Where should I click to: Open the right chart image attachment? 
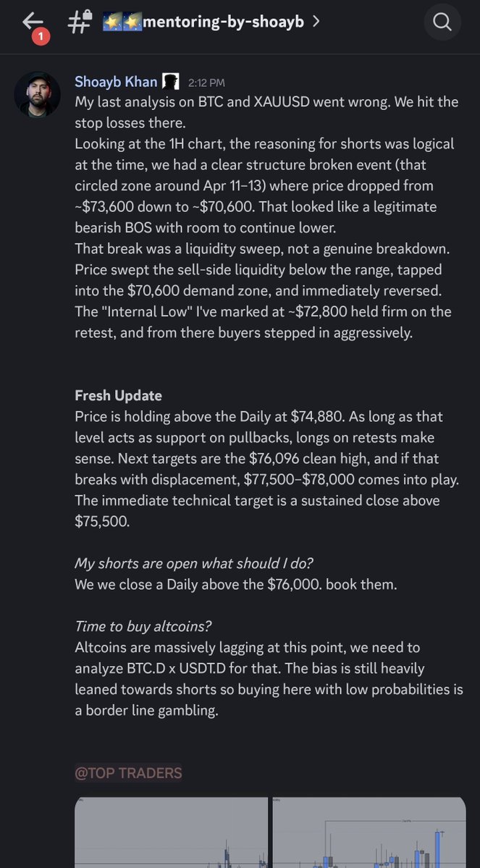click(369, 833)
